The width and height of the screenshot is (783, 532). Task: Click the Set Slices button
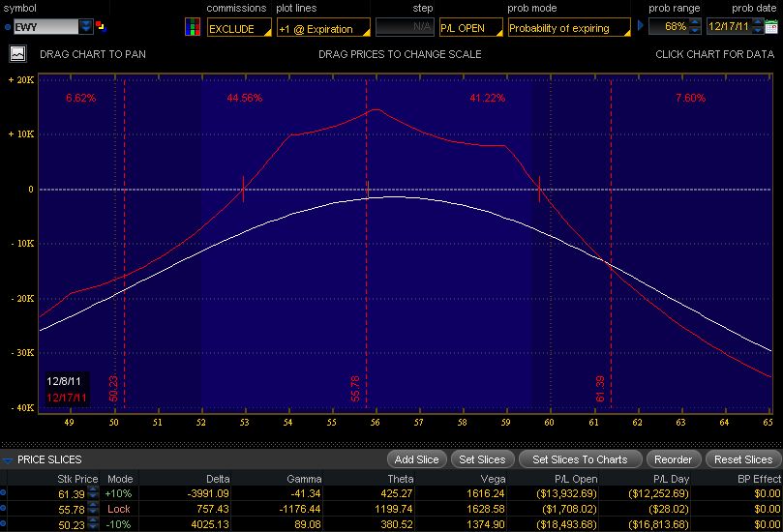[482, 459]
